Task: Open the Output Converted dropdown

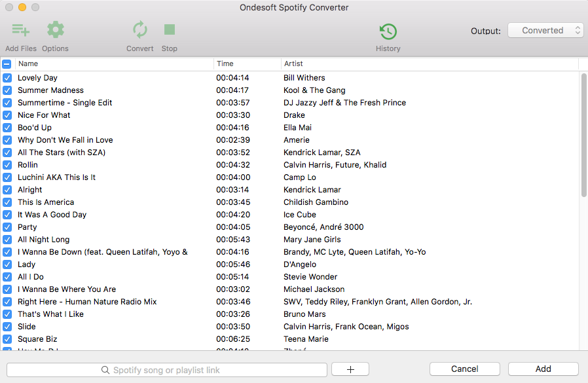Action: pos(543,31)
